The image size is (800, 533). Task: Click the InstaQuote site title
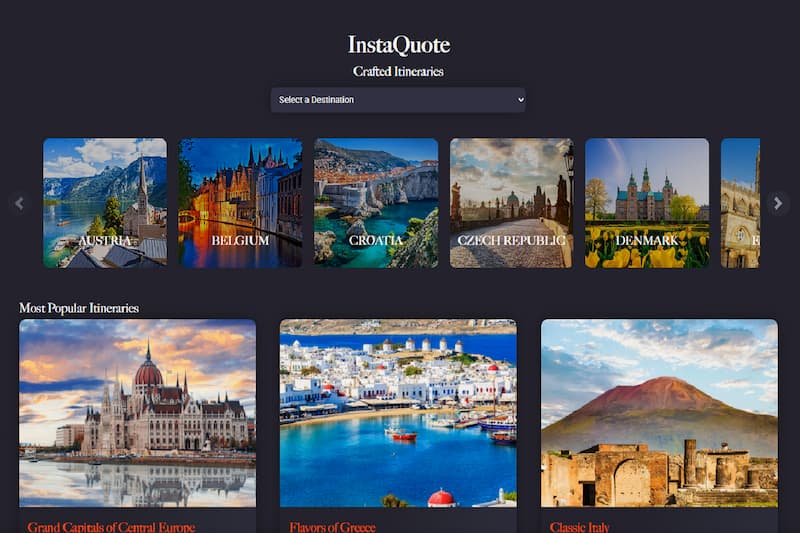coord(398,45)
